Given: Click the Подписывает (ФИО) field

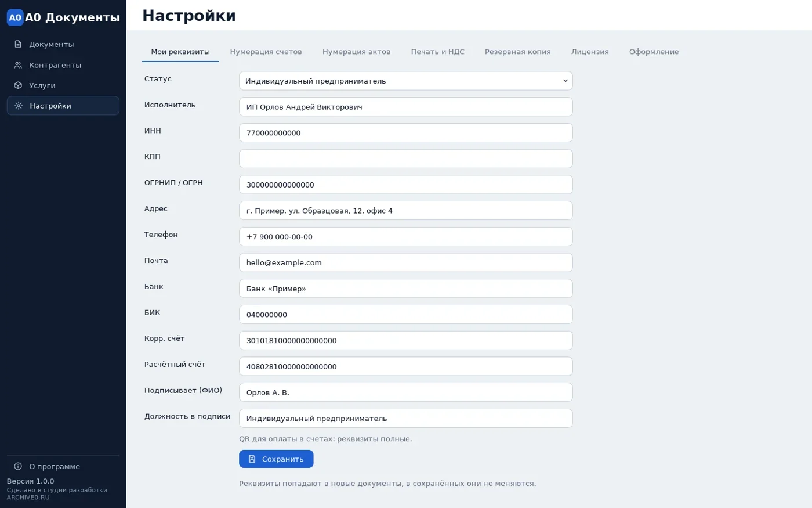Looking at the screenshot, I should point(406,392).
